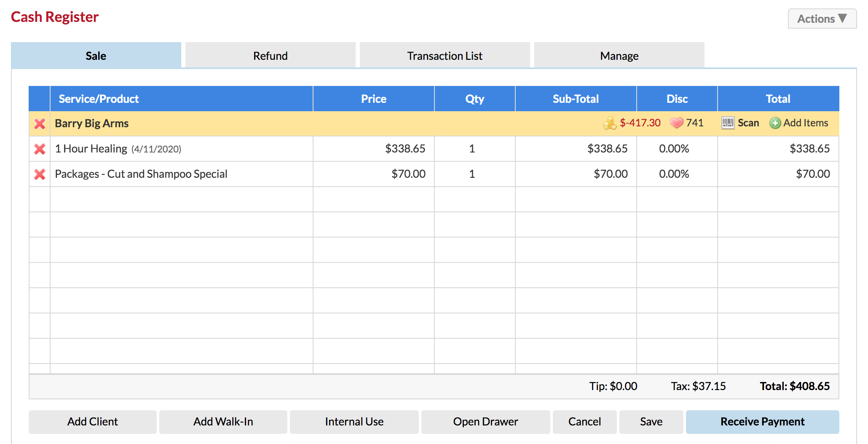Click the Add Client button

coord(93,422)
